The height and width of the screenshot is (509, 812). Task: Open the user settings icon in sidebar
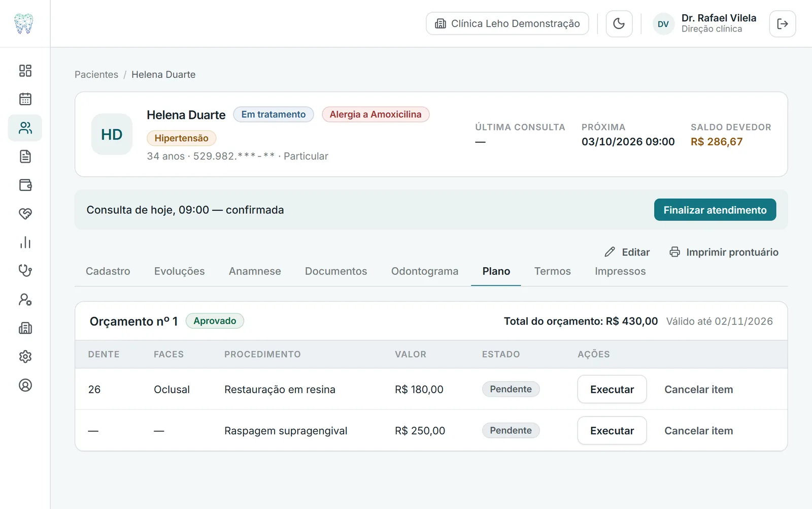click(x=25, y=300)
